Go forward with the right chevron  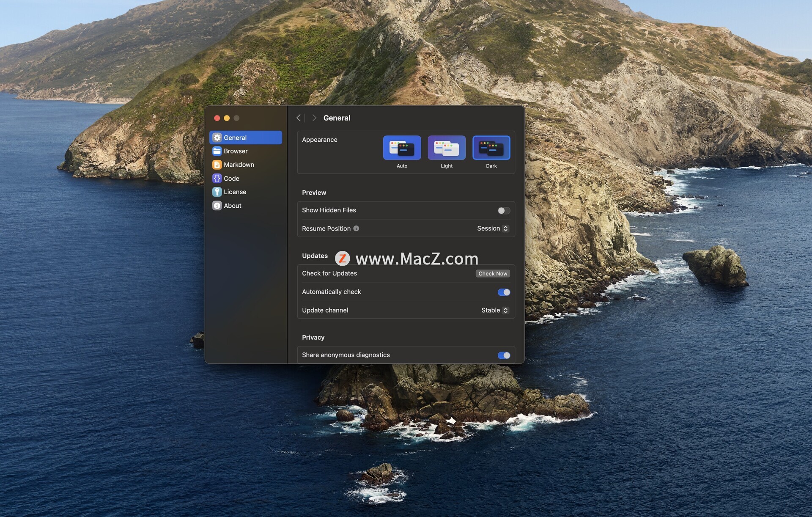[314, 118]
